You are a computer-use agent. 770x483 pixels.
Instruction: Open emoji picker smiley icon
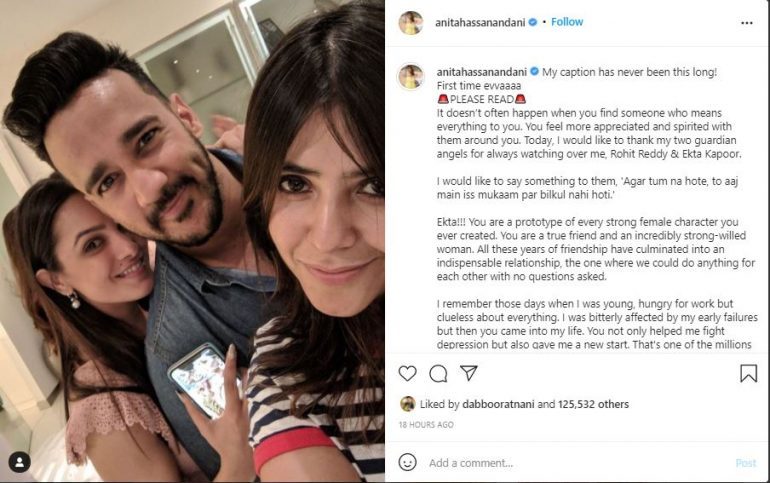point(408,462)
